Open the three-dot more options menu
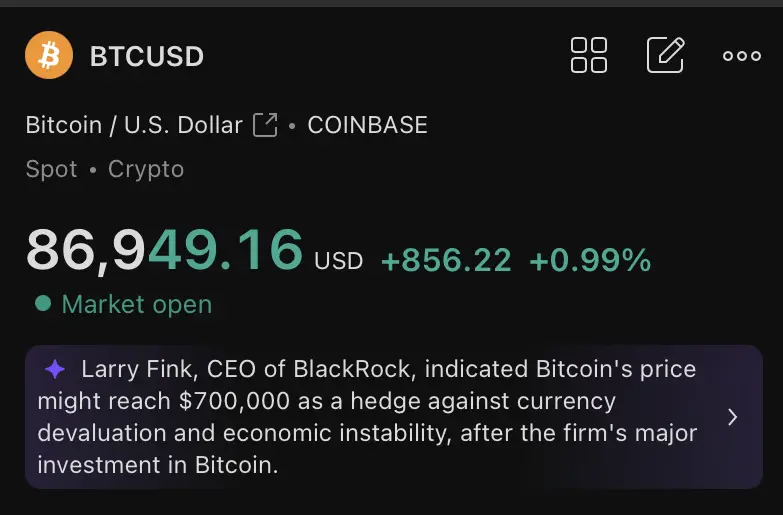 point(742,55)
